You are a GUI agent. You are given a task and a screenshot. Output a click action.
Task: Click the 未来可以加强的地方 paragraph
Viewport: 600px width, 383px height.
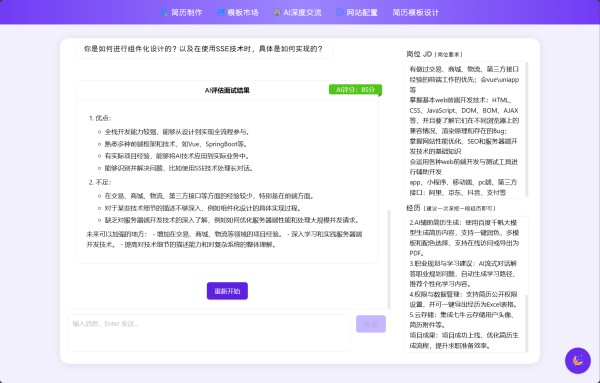pos(224,239)
